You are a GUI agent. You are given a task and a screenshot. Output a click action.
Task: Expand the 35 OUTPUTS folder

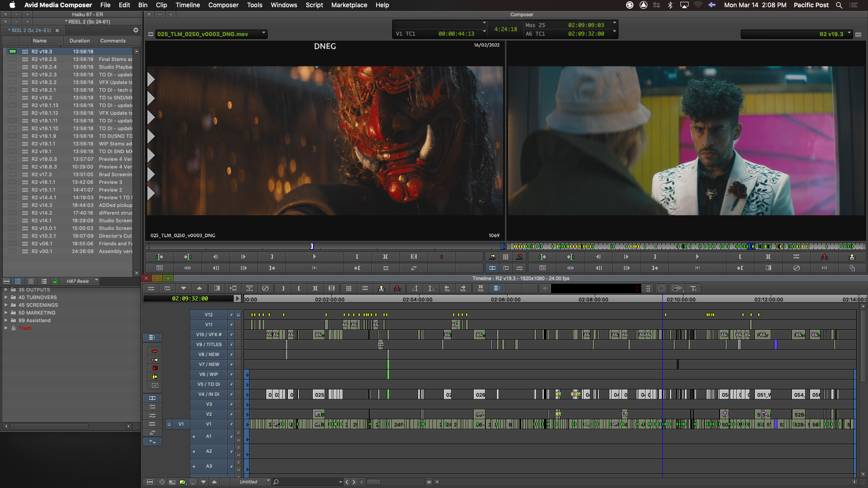6,290
